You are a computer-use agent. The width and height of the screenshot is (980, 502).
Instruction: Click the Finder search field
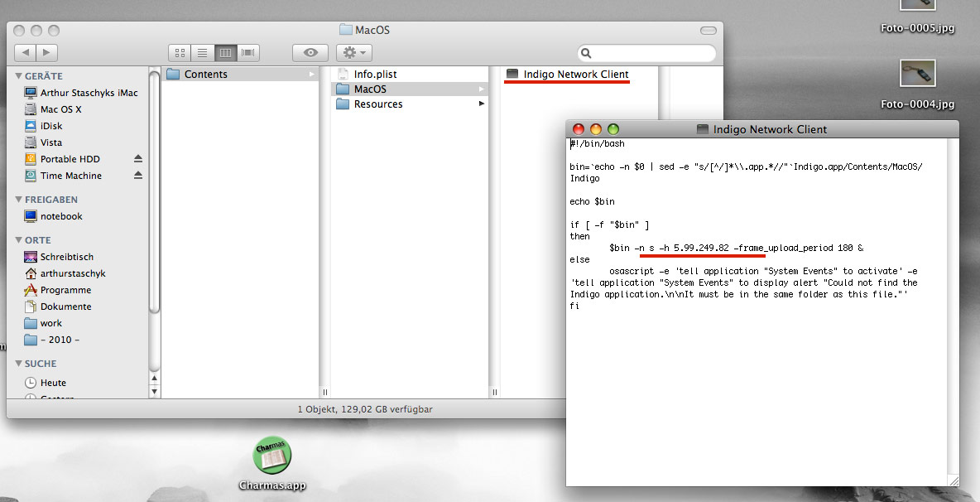[x=646, y=53]
